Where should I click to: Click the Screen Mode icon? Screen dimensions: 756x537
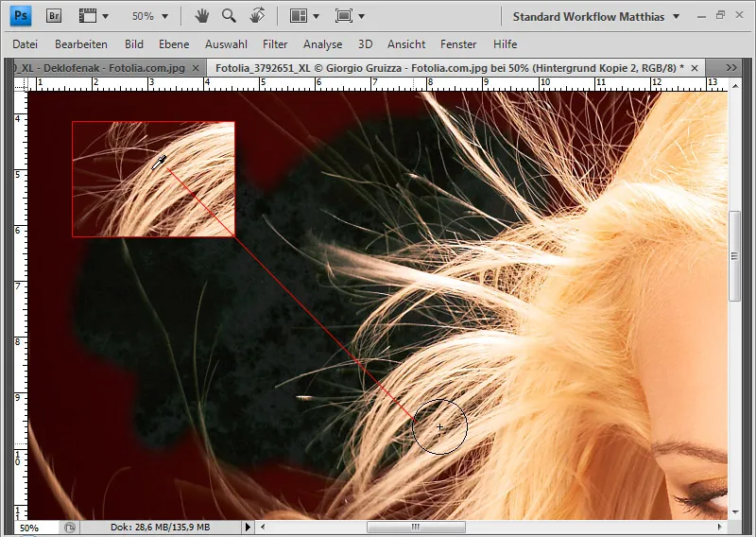(x=344, y=16)
